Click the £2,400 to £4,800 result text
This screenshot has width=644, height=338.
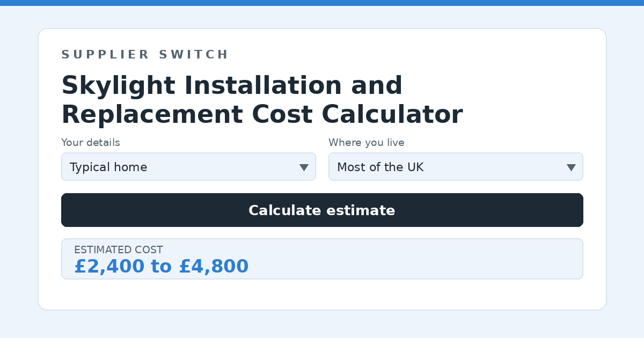[162, 266]
